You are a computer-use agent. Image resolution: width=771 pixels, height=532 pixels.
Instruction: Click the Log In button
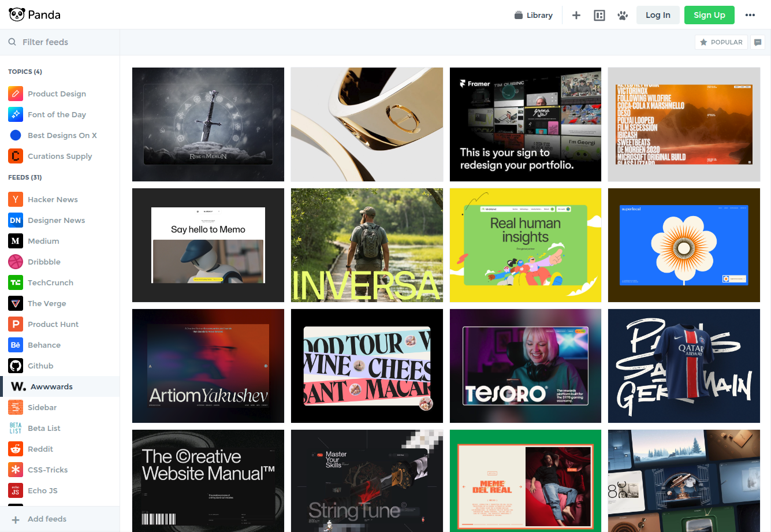[x=658, y=15]
